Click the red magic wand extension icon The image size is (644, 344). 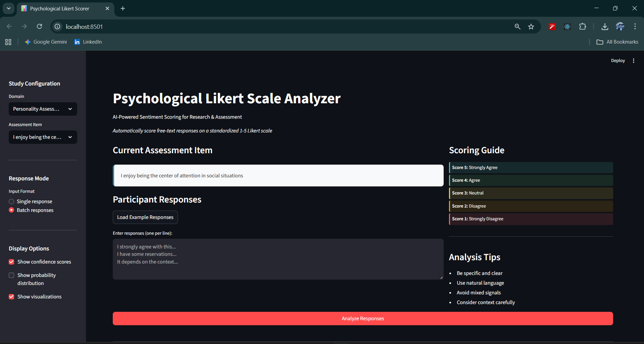(x=552, y=26)
